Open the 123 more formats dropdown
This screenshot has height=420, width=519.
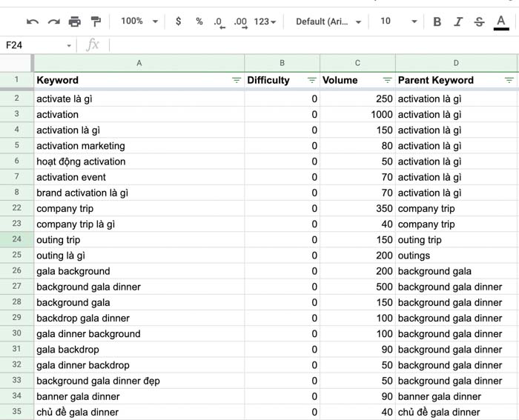(x=265, y=21)
